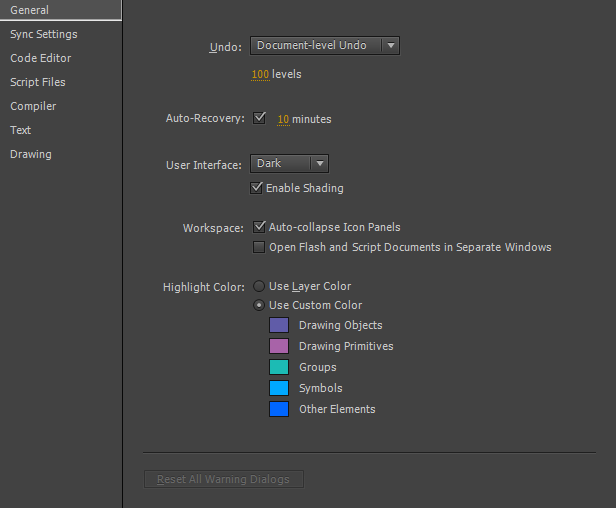Click the Drawing Objects color swatch
Viewport: 616px width, 508px height.
click(279, 325)
